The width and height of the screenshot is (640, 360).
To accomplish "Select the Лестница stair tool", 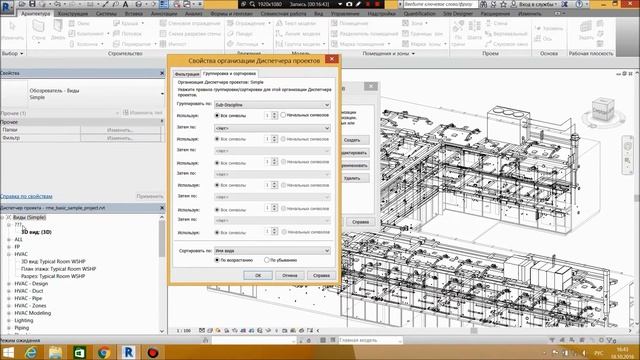I will 244,44.
